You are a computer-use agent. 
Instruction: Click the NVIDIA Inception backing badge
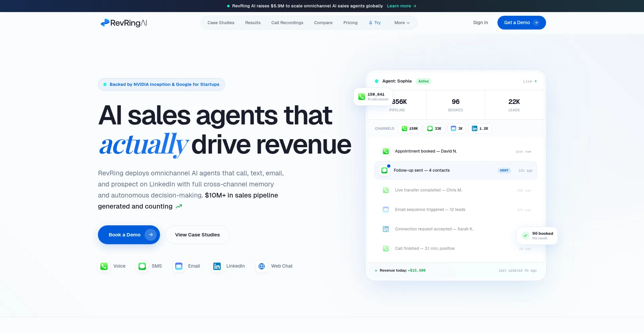[x=161, y=85]
